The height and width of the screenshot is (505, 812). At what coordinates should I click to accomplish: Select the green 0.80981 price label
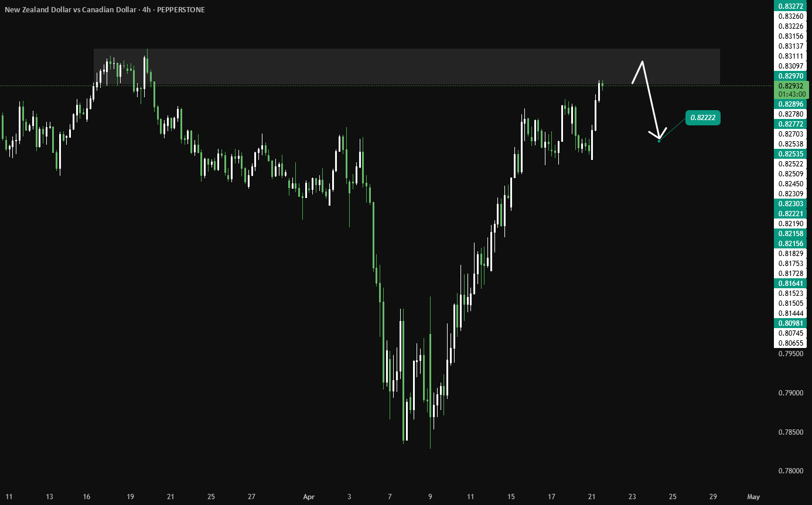click(x=791, y=323)
